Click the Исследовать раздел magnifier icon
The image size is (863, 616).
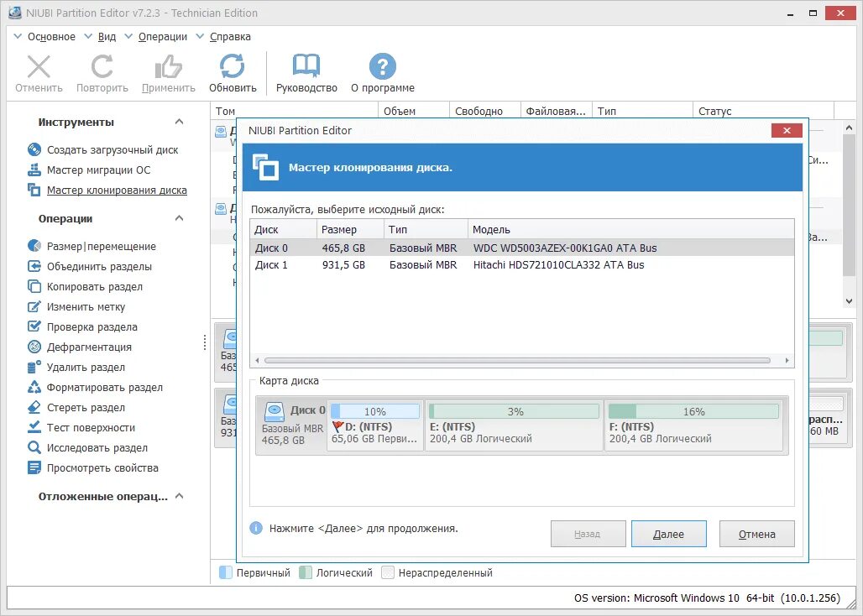tap(34, 447)
